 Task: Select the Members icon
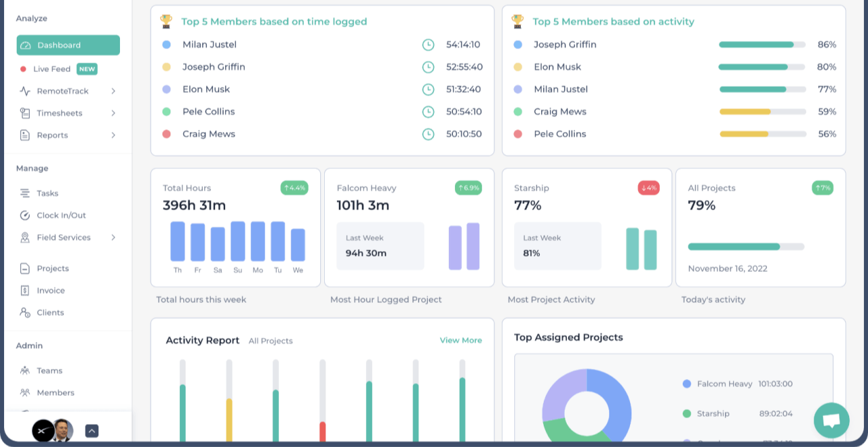click(x=24, y=392)
